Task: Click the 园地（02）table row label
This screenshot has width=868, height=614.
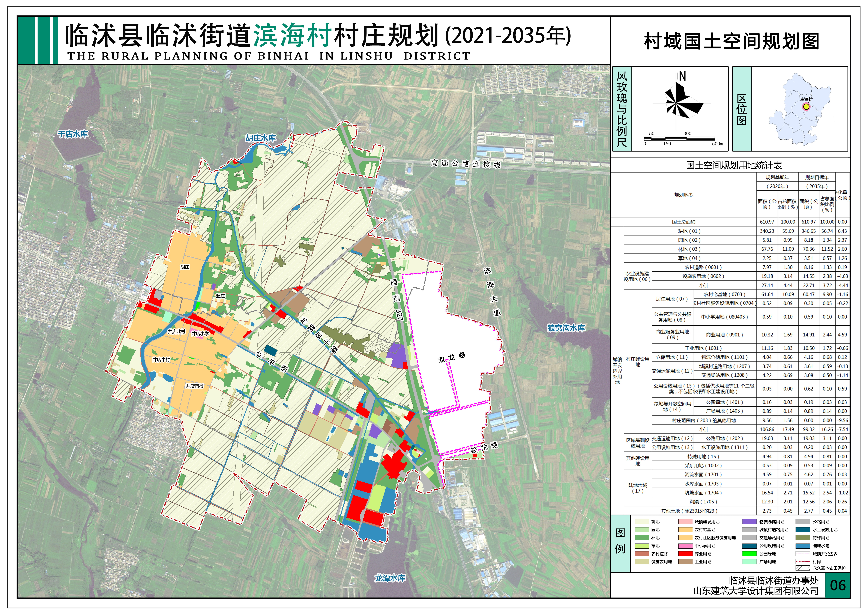Action: (689, 240)
